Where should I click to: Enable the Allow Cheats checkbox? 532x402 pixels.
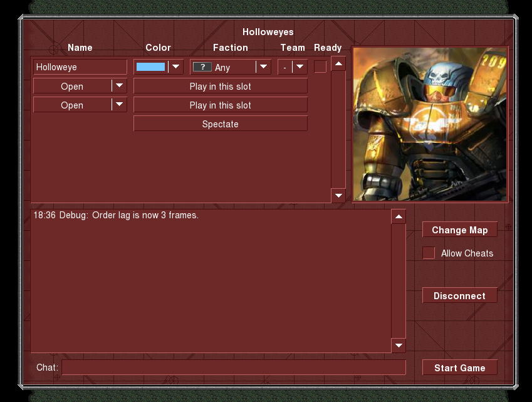[x=429, y=253]
